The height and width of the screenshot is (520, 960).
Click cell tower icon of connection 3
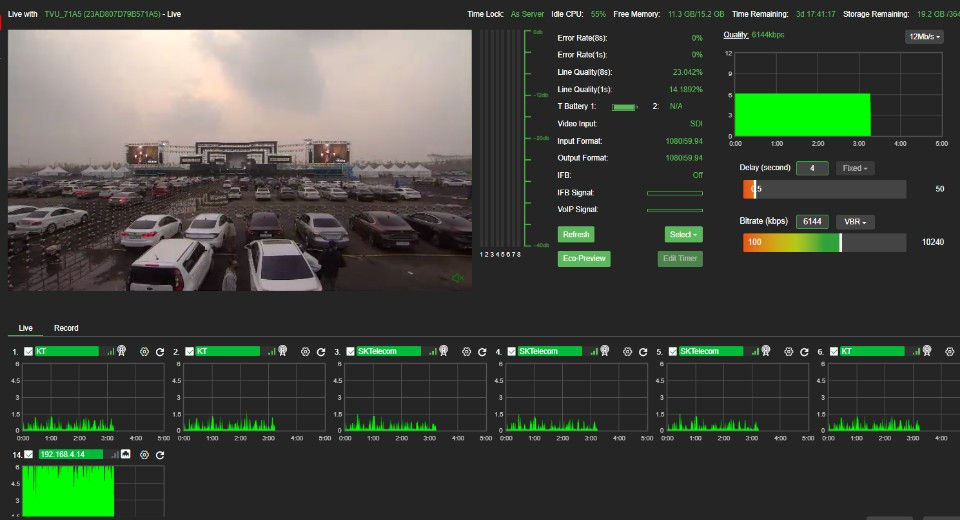(444, 350)
